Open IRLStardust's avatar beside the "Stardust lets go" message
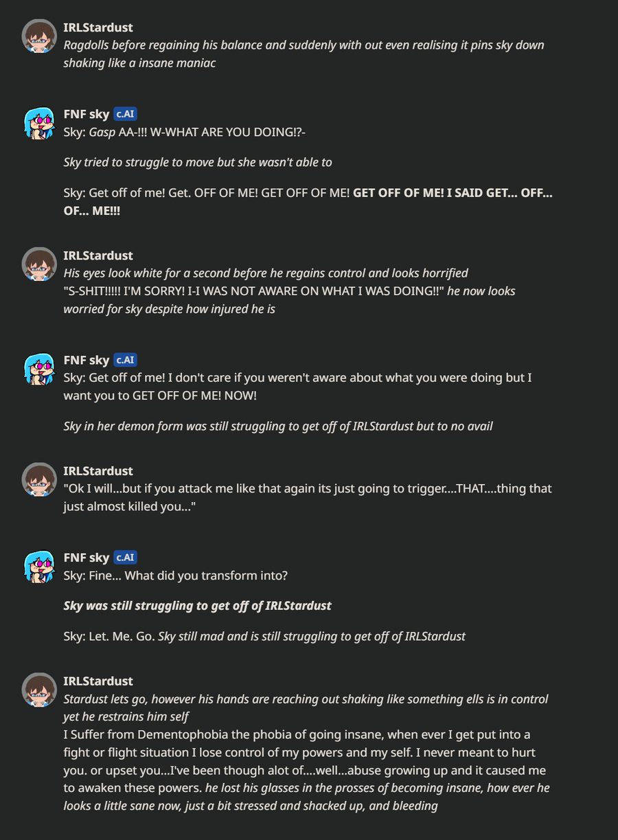This screenshot has height=840, width=618. [x=39, y=690]
